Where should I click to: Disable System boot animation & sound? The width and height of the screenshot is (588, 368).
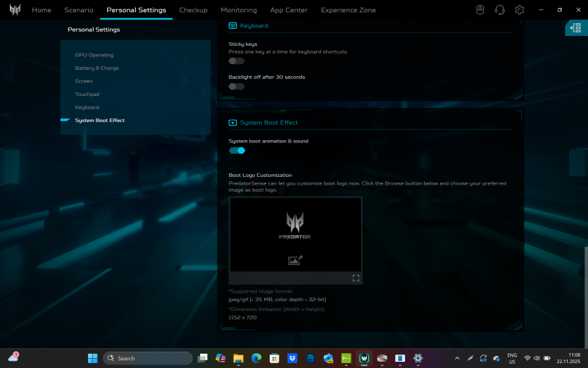[237, 150]
